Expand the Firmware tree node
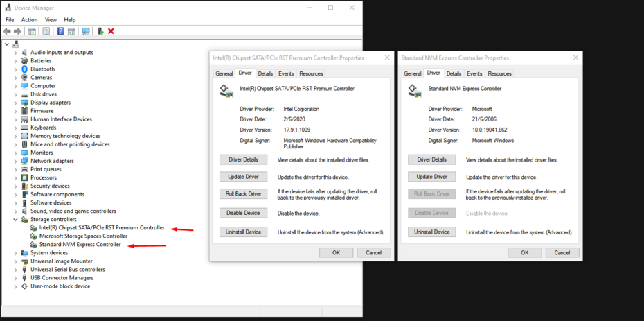This screenshot has height=321, width=644. click(x=16, y=111)
